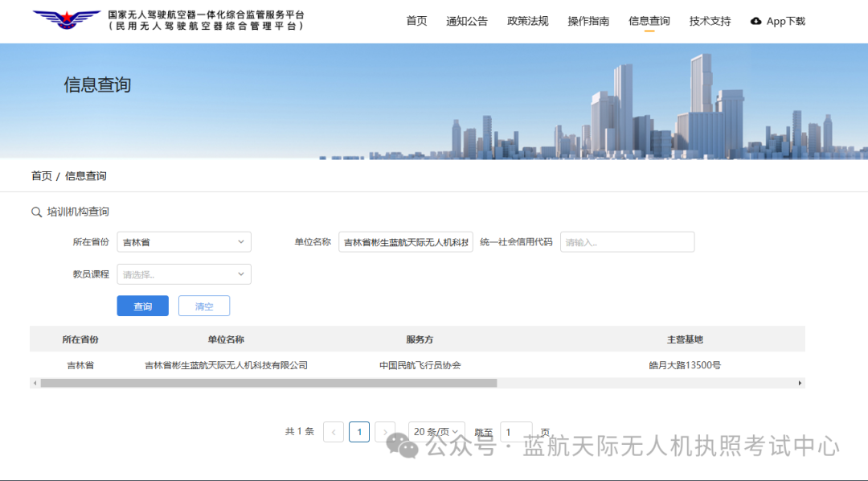Click the horizontal scrollbar right arrow
Image resolution: width=868 pixels, height=481 pixels.
800,384
